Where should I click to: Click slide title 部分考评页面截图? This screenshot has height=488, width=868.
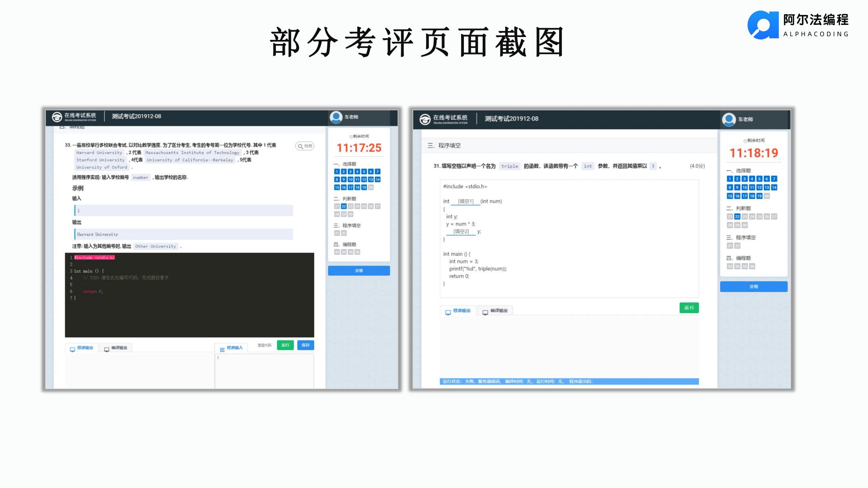coord(417,42)
